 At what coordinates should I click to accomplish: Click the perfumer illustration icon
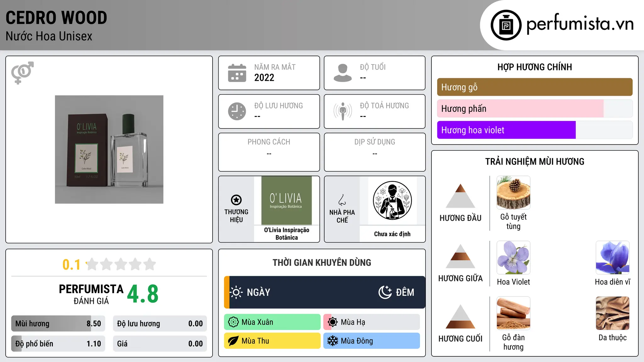(x=392, y=200)
